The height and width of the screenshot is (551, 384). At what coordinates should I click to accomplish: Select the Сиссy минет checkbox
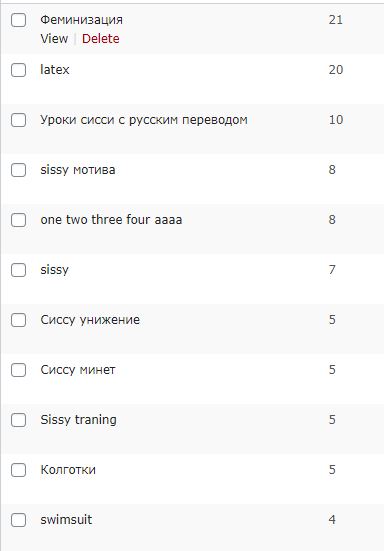pyautogui.click(x=18, y=370)
